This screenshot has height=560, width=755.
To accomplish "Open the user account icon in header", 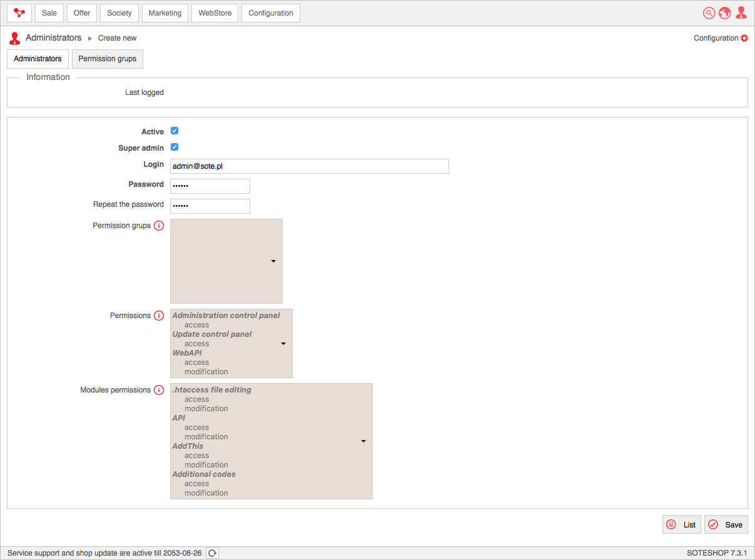I will (x=741, y=12).
